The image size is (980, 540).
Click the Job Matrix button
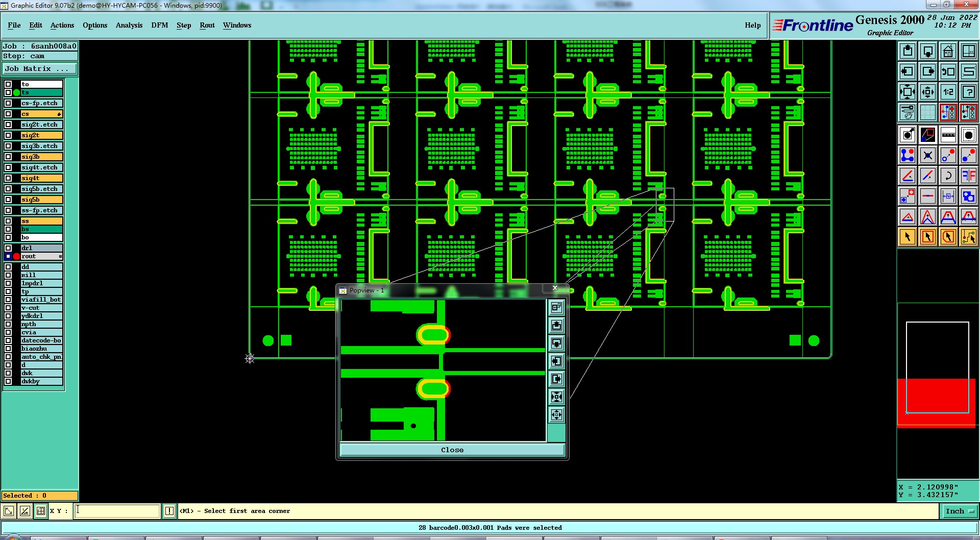(40, 68)
